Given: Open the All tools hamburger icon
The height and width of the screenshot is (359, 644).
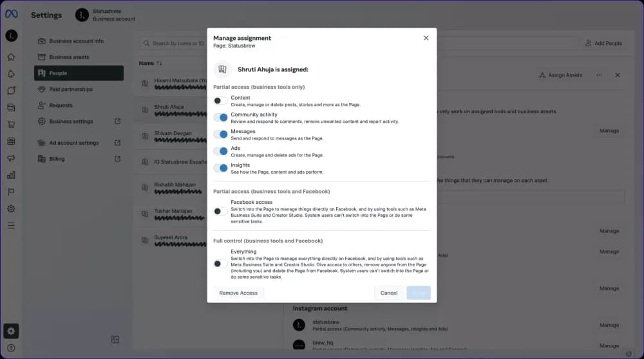Looking at the screenshot, I should pos(11,226).
